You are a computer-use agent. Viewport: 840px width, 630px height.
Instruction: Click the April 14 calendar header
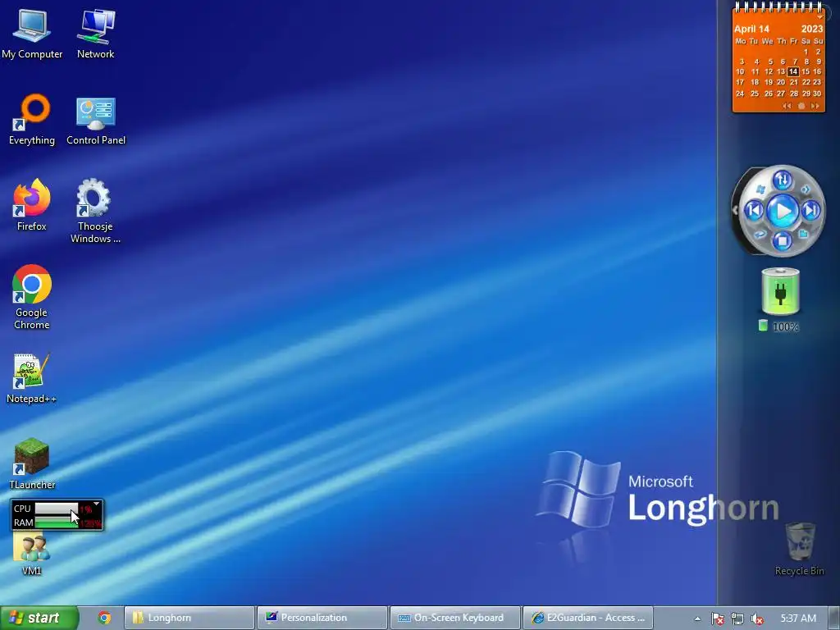[751, 29]
